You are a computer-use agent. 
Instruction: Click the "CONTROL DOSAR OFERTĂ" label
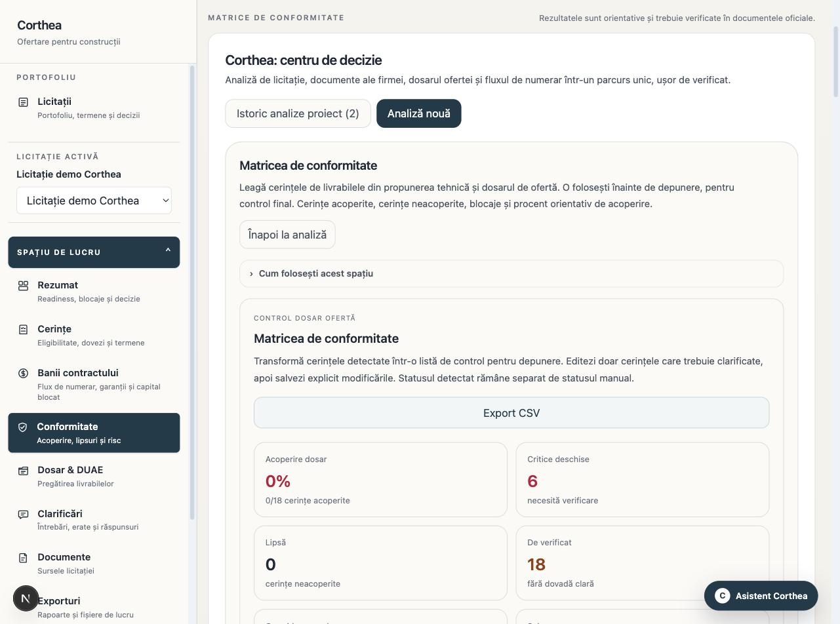pos(304,318)
